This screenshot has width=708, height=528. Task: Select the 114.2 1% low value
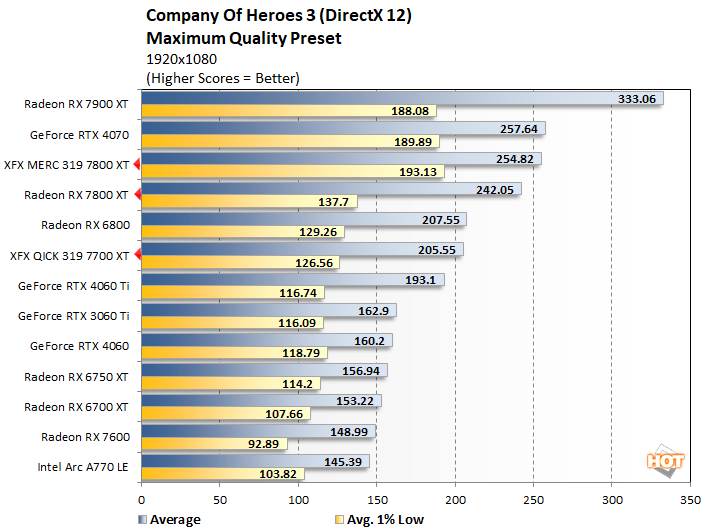[298, 384]
